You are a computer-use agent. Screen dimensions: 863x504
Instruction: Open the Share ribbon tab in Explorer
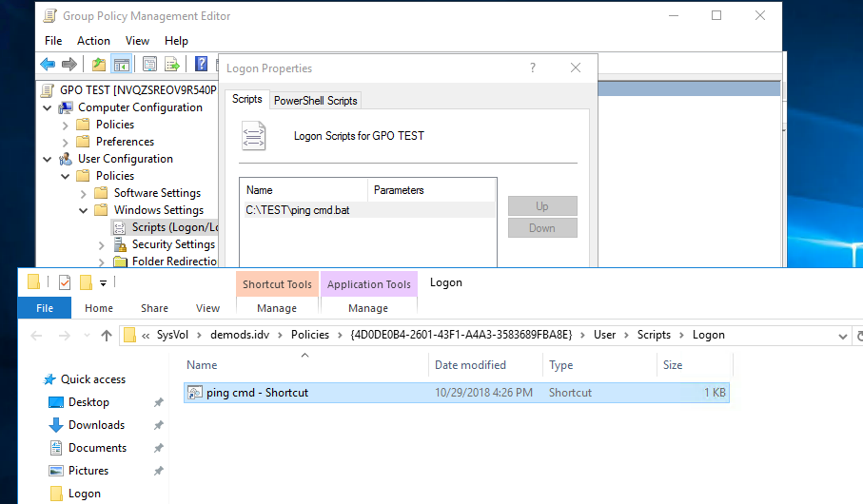pyautogui.click(x=155, y=308)
